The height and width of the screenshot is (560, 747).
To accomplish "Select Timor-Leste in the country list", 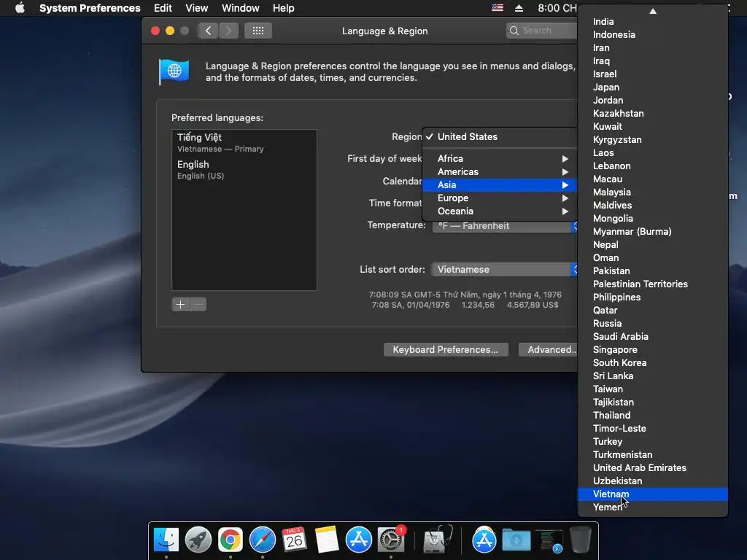I will coord(653,429).
